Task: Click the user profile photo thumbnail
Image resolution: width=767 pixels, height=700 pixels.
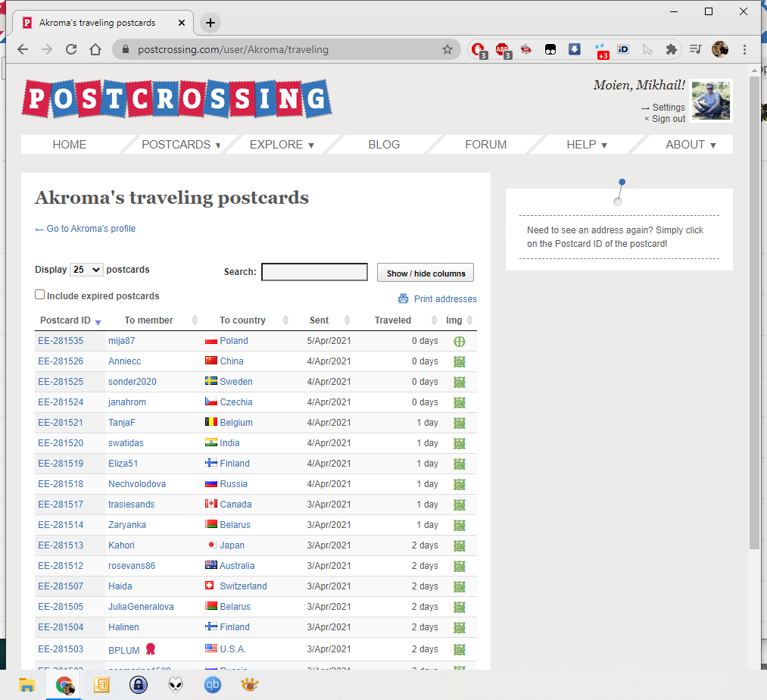Action: tap(711, 100)
